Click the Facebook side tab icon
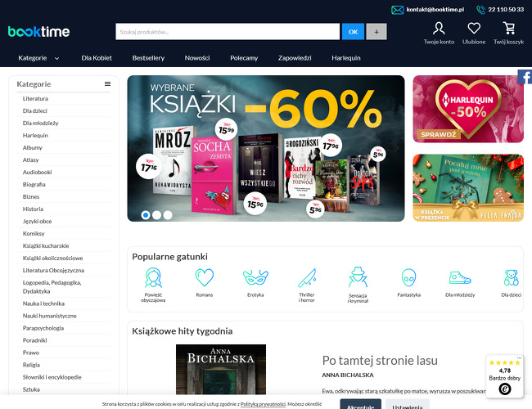The height and width of the screenshot is (409, 532). (525, 77)
